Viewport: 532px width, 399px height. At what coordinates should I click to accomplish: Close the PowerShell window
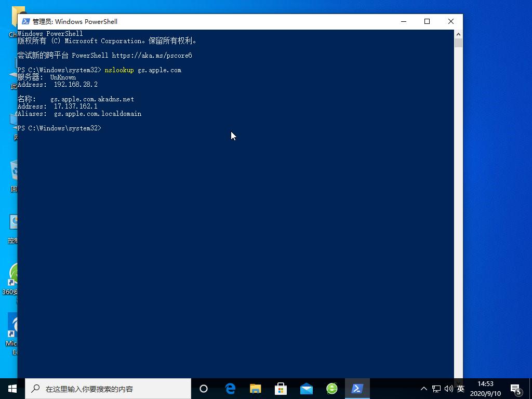(x=450, y=21)
